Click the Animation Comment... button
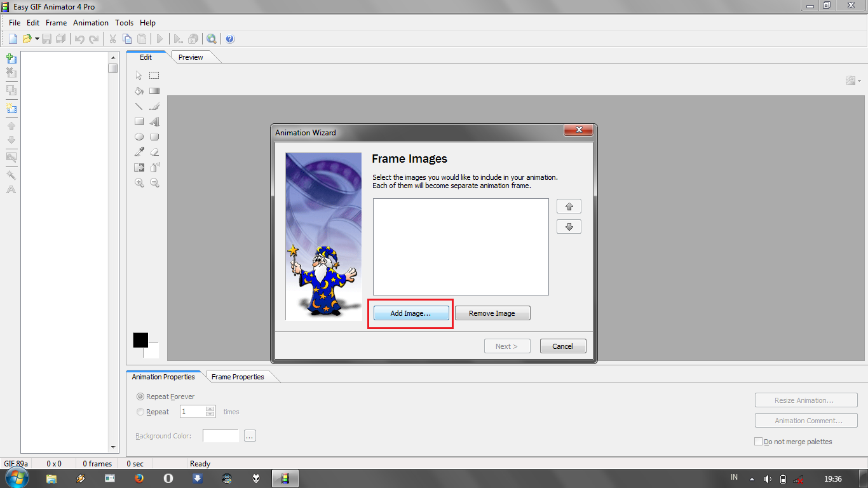This screenshot has height=488, width=868. pyautogui.click(x=806, y=421)
